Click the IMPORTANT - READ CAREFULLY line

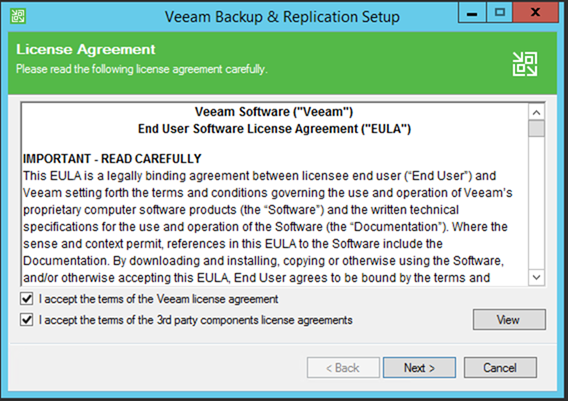[112, 159]
